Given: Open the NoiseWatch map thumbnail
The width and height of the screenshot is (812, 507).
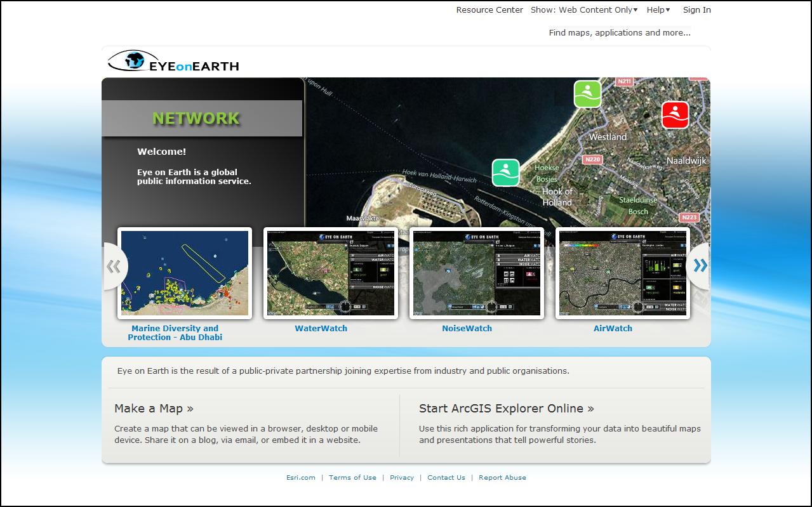Looking at the screenshot, I should [477, 273].
